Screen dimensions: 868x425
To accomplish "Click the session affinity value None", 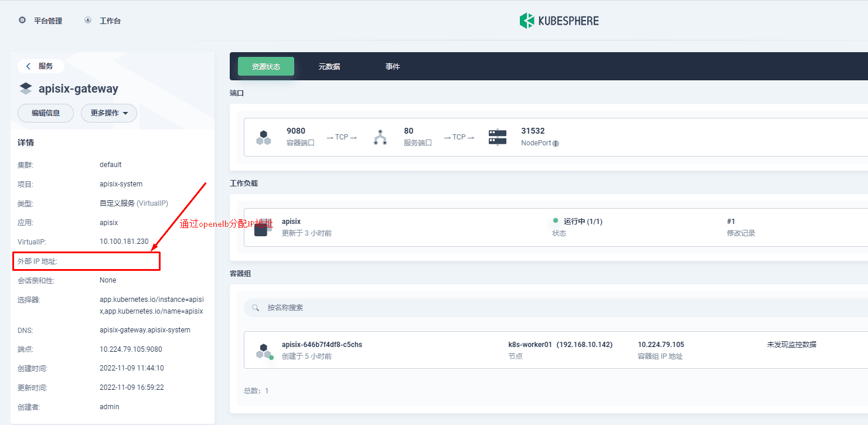I will tap(108, 280).
